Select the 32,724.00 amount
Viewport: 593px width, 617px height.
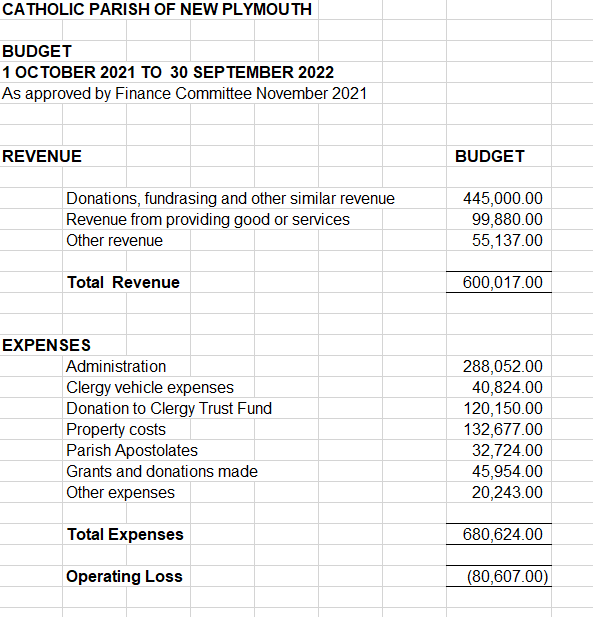[507, 451]
